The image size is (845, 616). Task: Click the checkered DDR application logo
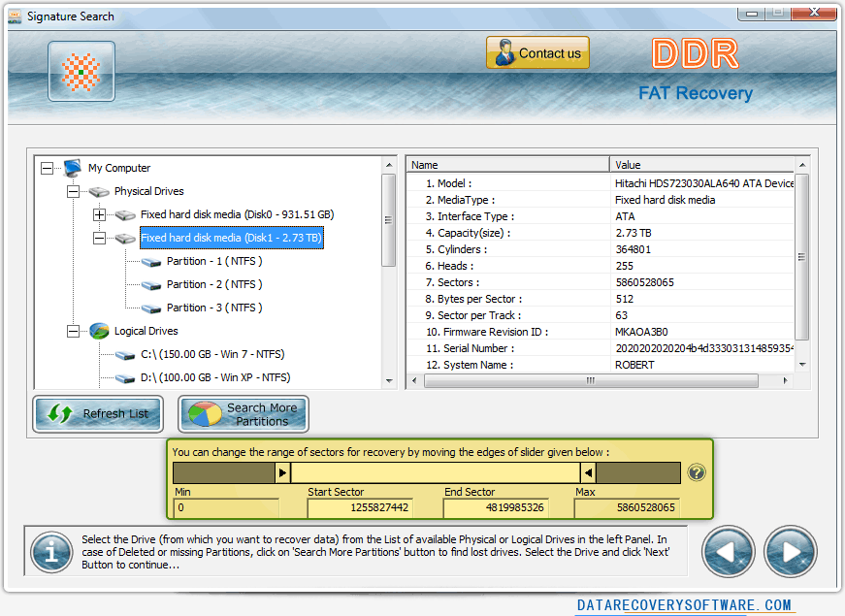click(81, 70)
